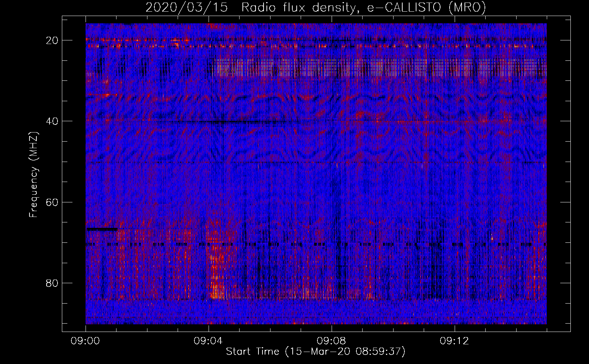Select the 'Frequency (MHZ)' axis label

click(x=33, y=175)
